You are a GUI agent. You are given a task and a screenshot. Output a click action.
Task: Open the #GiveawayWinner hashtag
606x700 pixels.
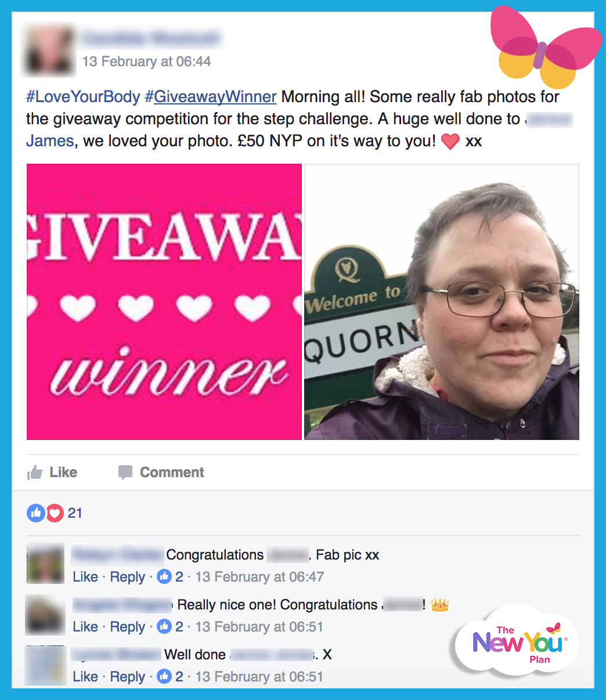click(211, 96)
